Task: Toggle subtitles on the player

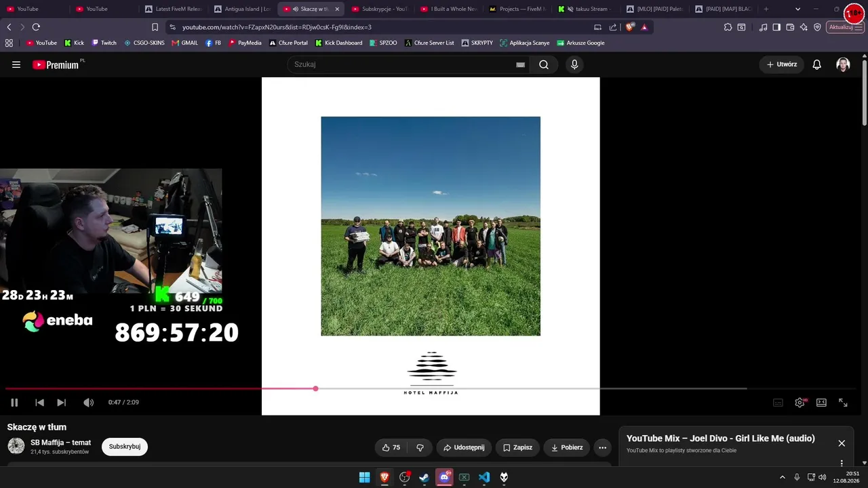Action: (x=778, y=403)
